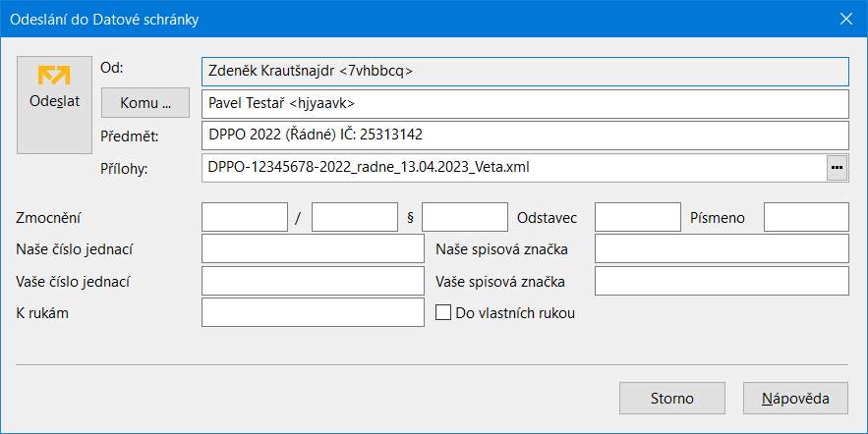This screenshot has width=868, height=434.
Task: Enable the Do vlastních rukou checkbox
Action: click(443, 313)
